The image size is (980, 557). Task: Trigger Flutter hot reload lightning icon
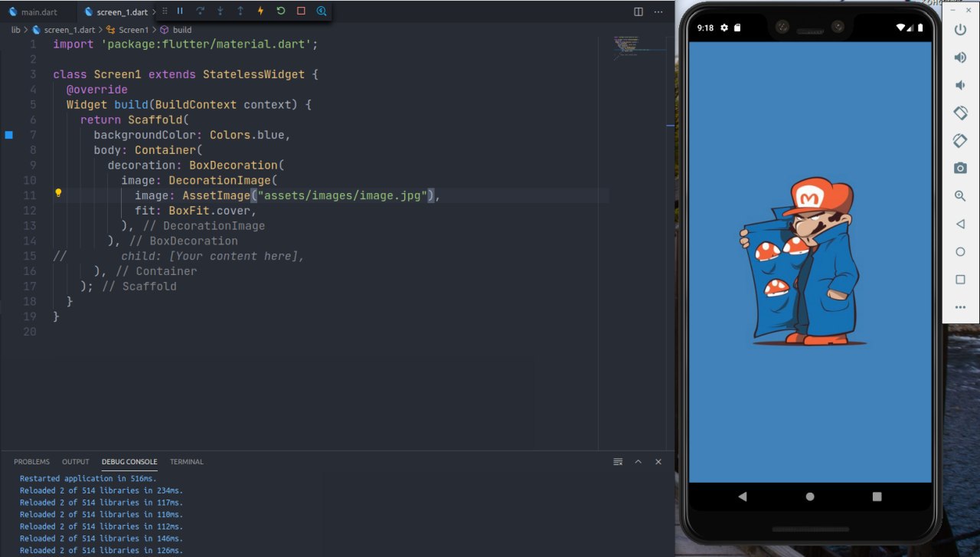(x=260, y=11)
